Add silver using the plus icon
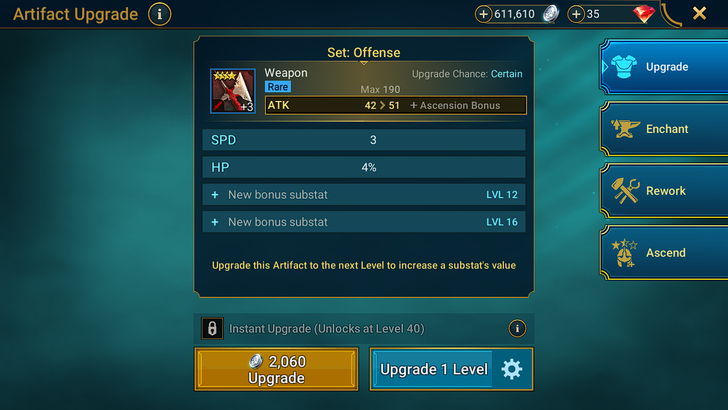 coord(483,14)
